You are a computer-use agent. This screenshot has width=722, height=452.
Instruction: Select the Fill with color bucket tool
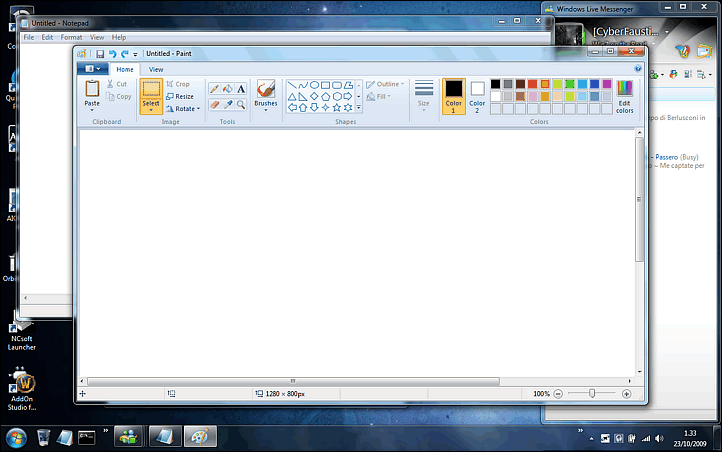(227, 89)
